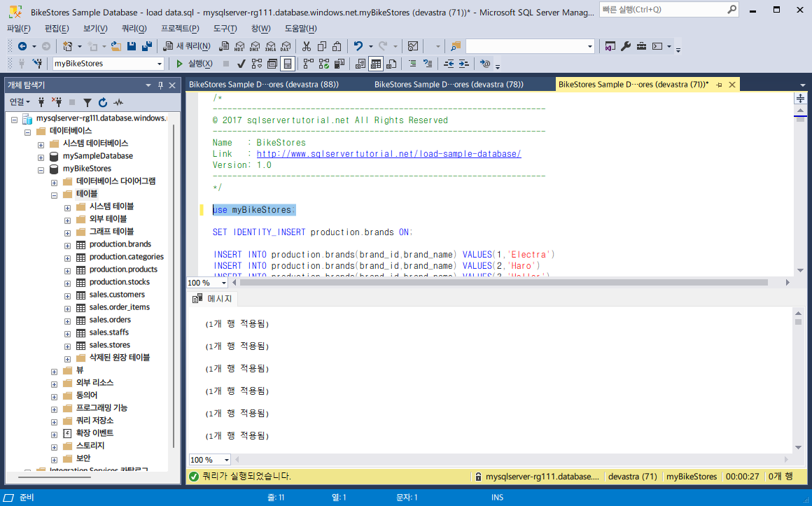The width and height of the screenshot is (812, 506).
Task: Toggle auto-hide pin on Object Explorer
Action: point(160,85)
